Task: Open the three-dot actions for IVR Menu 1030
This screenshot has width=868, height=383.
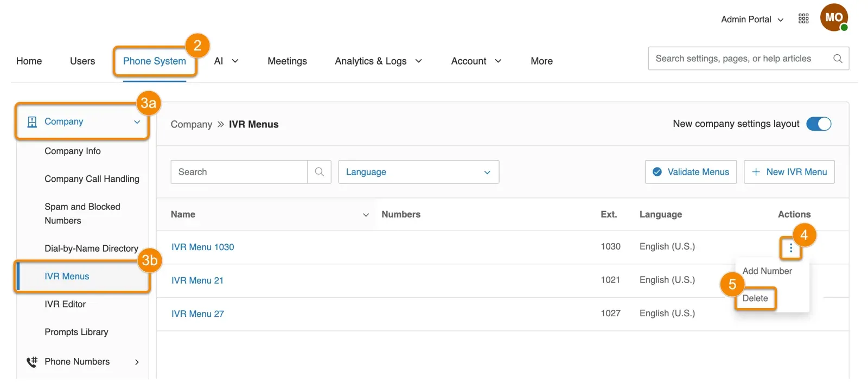Action: click(791, 248)
